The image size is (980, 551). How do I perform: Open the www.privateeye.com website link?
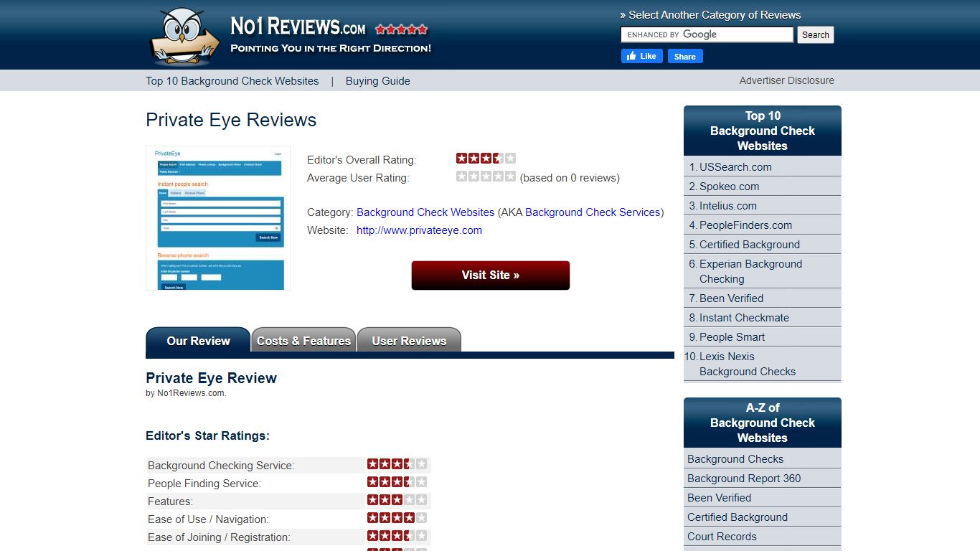419,230
